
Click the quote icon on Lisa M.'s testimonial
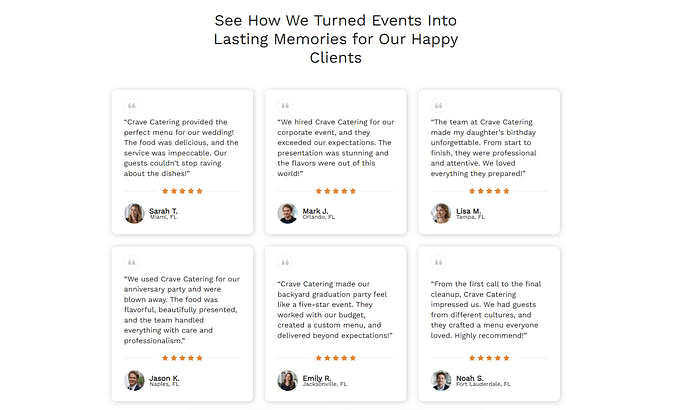click(x=438, y=106)
